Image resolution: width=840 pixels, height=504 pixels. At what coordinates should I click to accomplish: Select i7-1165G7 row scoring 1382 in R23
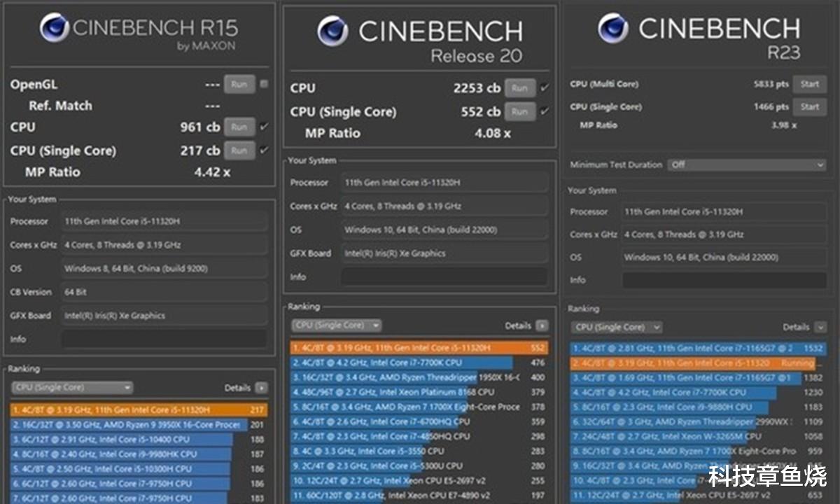coord(699,378)
